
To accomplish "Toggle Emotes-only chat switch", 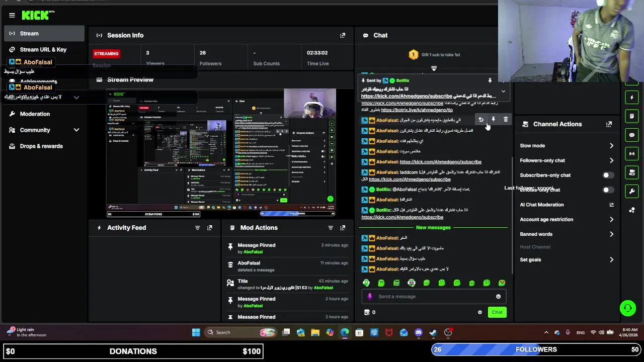I will (x=608, y=190).
